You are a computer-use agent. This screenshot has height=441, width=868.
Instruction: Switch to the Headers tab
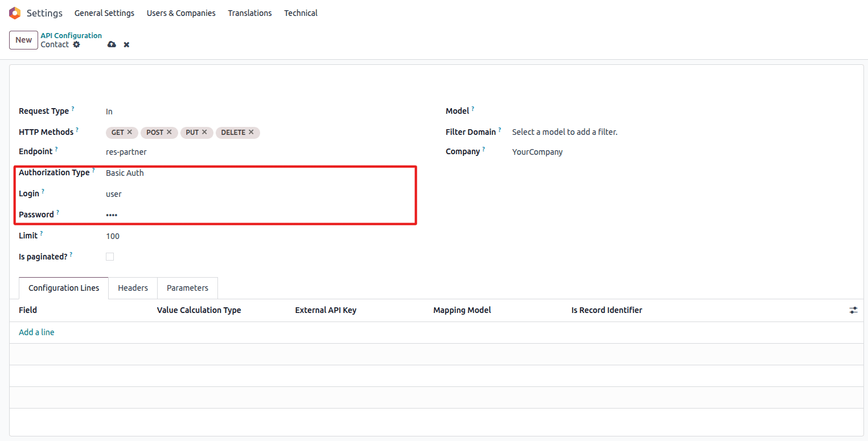[x=133, y=288]
